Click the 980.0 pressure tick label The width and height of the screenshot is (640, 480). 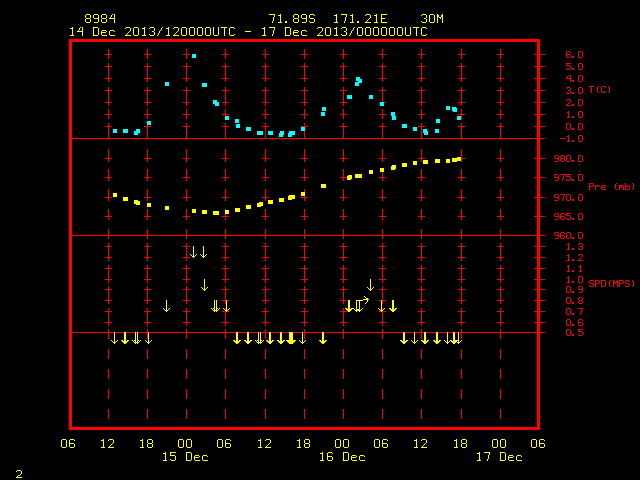coord(569,159)
